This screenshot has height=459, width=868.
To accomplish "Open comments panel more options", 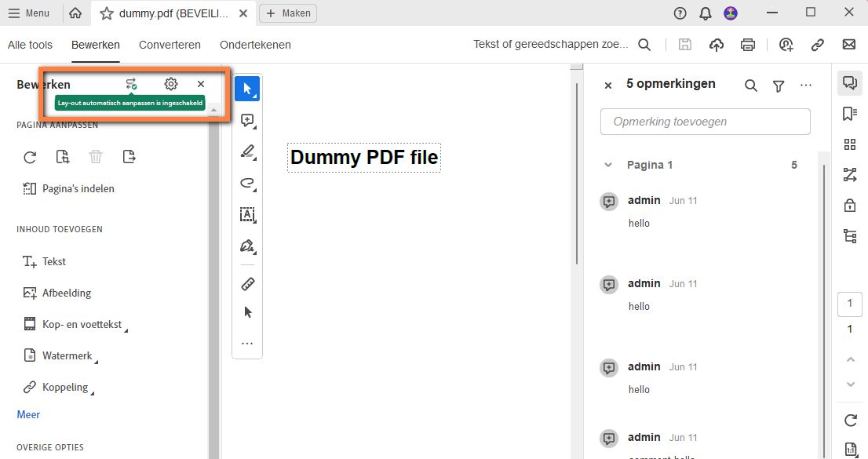I will click(806, 86).
